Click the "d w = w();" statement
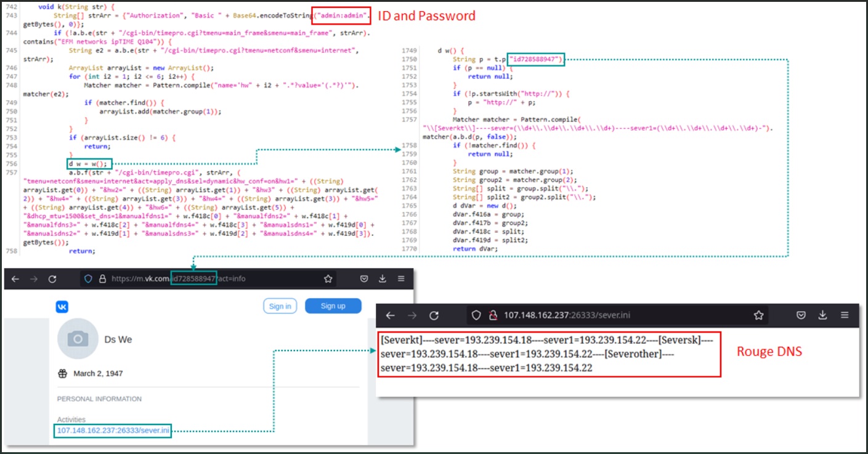The width and height of the screenshot is (868, 454). point(88,163)
